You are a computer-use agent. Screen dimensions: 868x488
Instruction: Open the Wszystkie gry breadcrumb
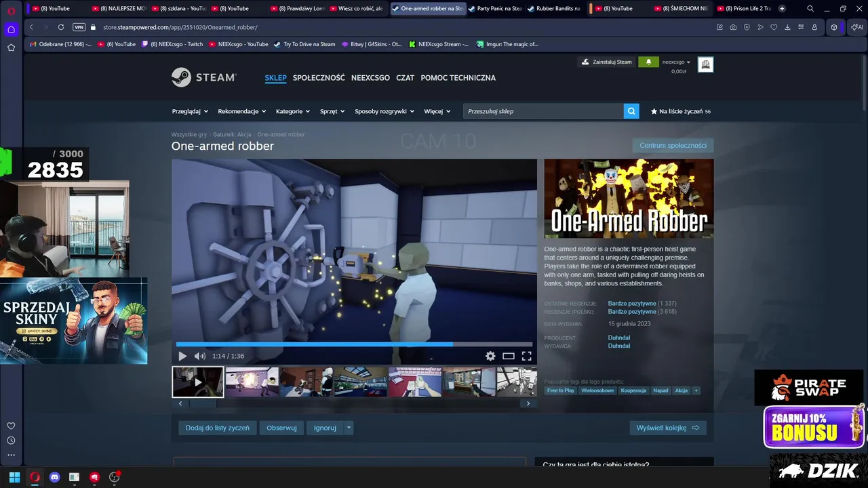tap(189, 134)
